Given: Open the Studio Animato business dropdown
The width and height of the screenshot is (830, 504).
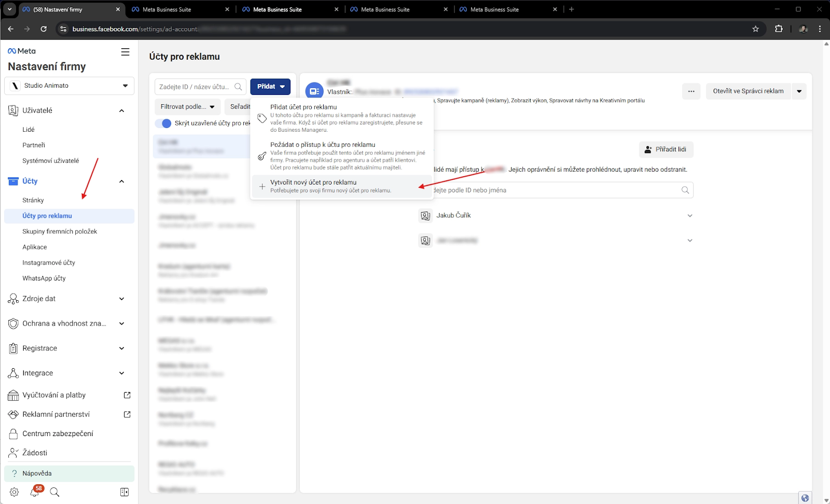Looking at the screenshot, I should tap(69, 86).
